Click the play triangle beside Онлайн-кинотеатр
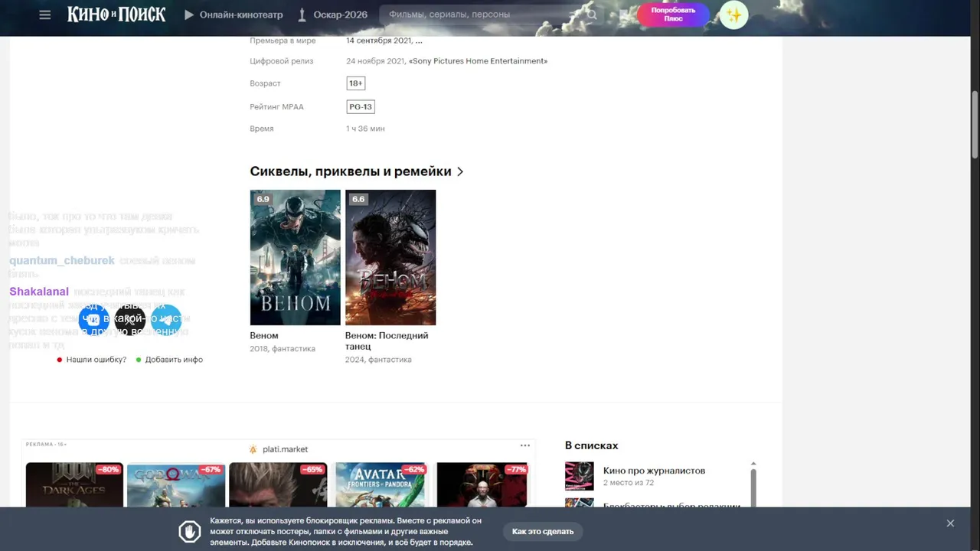The width and height of the screenshot is (980, 551). point(189,15)
